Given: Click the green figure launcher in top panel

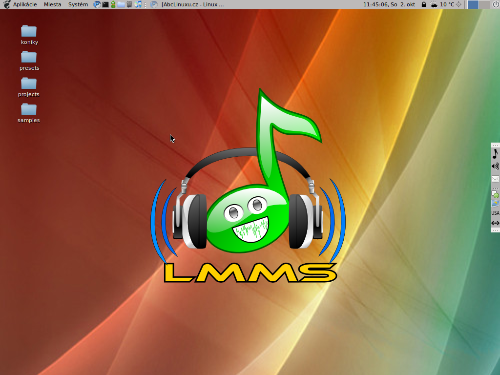Looking at the screenshot, I should click(113, 4).
